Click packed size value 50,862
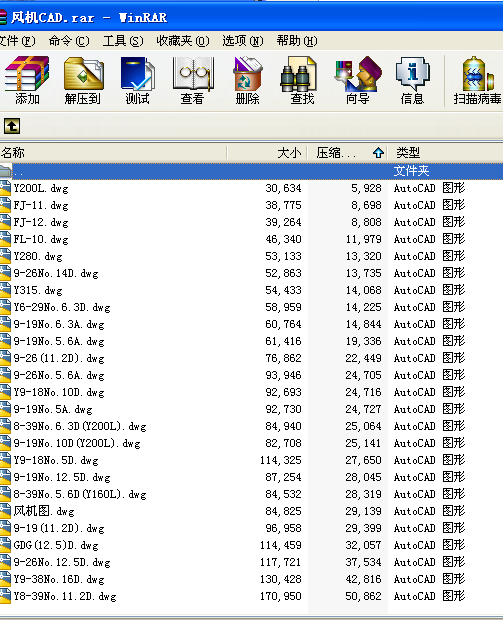503x620 pixels. 363,596
